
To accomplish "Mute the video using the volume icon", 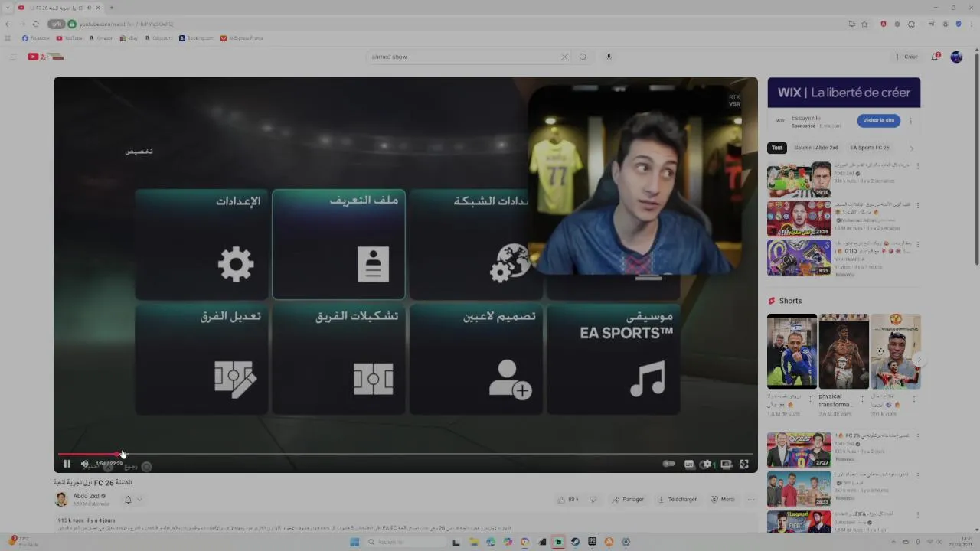I will [84, 464].
